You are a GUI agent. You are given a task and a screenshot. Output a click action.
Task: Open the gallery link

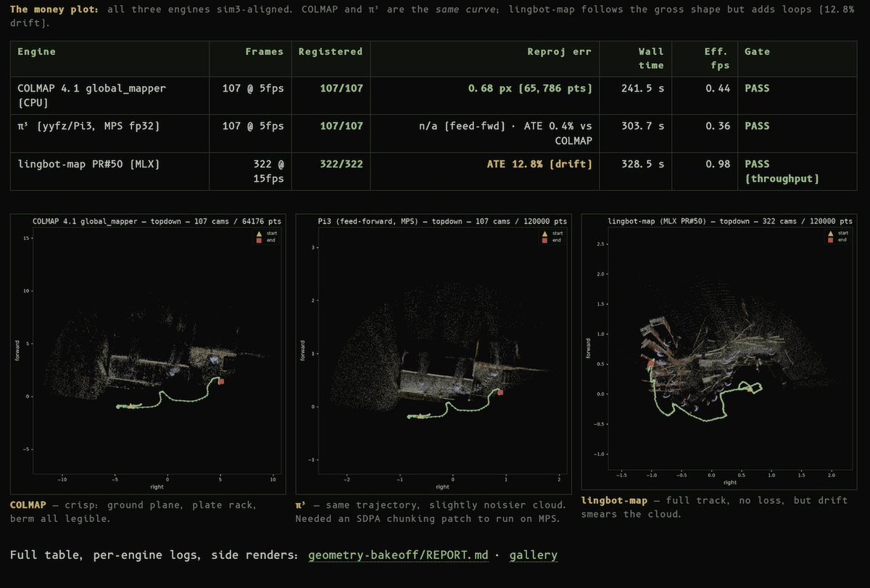(x=533, y=555)
